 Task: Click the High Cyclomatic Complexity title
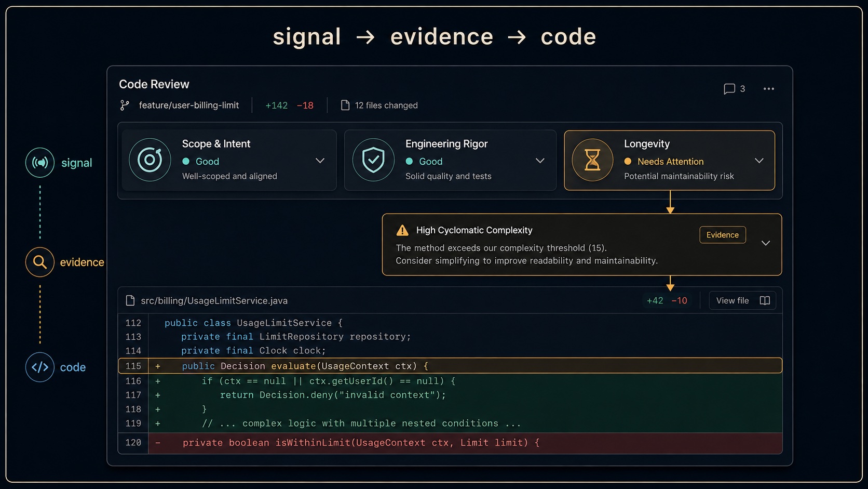pyautogui.click(x=474, y=230)
